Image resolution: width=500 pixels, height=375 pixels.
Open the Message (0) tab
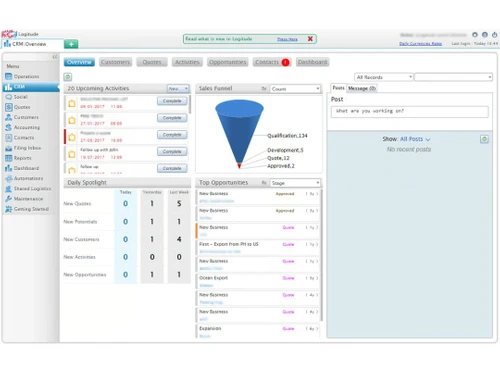tap(362, 88)
